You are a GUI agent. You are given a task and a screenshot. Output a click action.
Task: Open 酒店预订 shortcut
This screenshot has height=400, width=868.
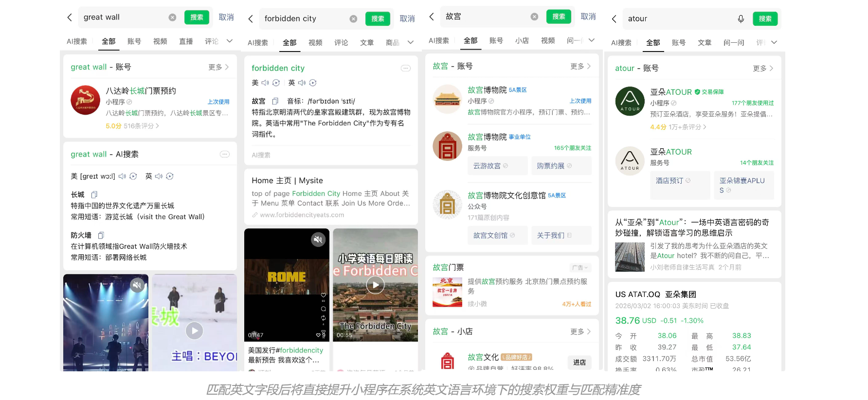coord(680,185)
